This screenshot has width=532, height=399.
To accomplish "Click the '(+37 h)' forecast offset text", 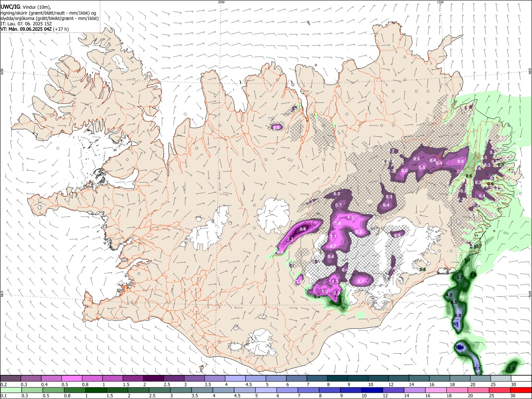I will pyautogui.click(x=61, y=29).
